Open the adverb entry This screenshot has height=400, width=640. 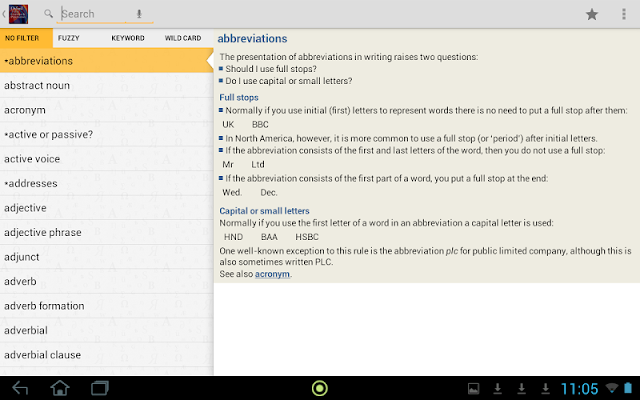click(x=107, y=281)
